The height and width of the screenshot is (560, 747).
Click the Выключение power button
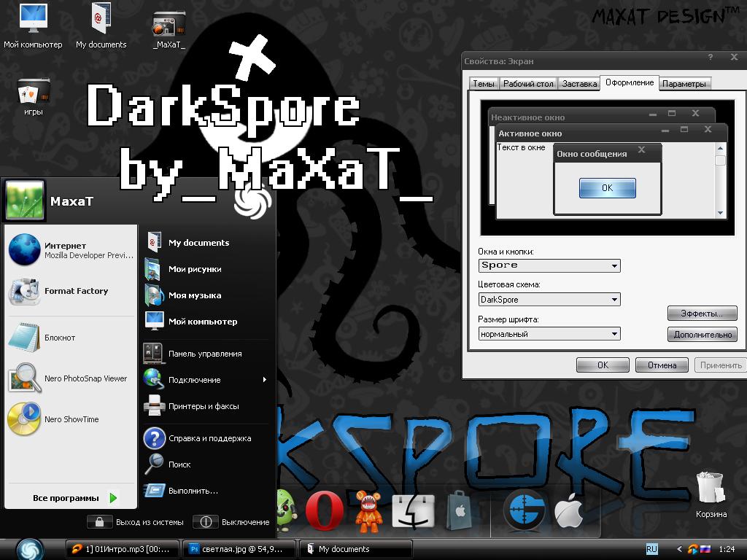[x=206, y=522]
